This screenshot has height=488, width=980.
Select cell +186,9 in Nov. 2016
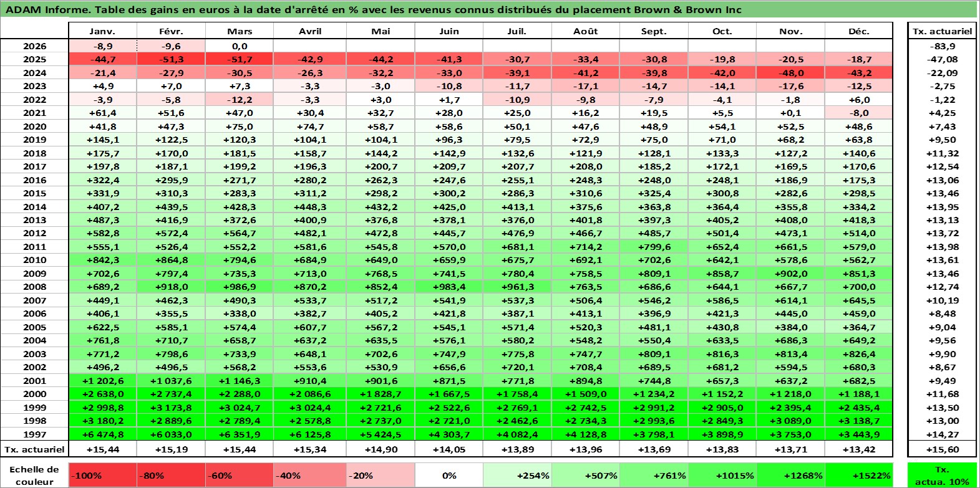tap(790, 180)
